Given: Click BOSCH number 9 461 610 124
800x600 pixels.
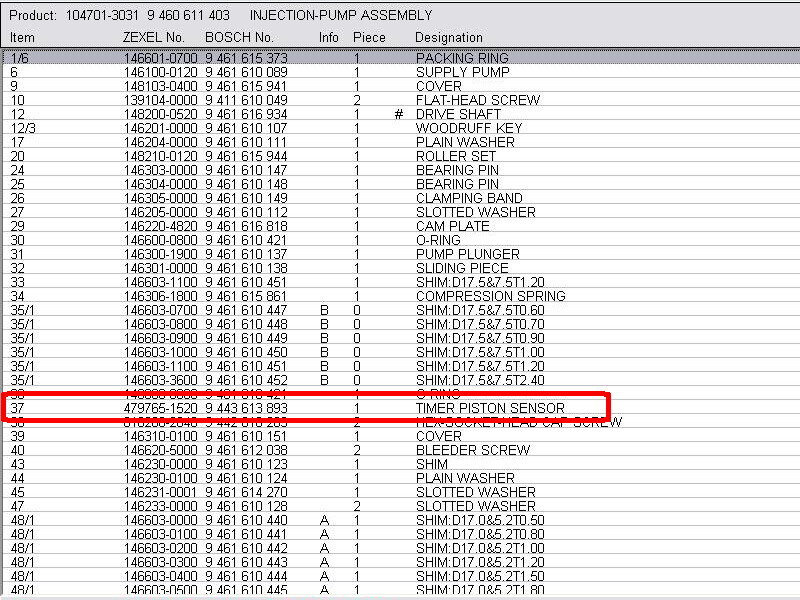Looking at the screenshot, I should [x=246, y=478].
